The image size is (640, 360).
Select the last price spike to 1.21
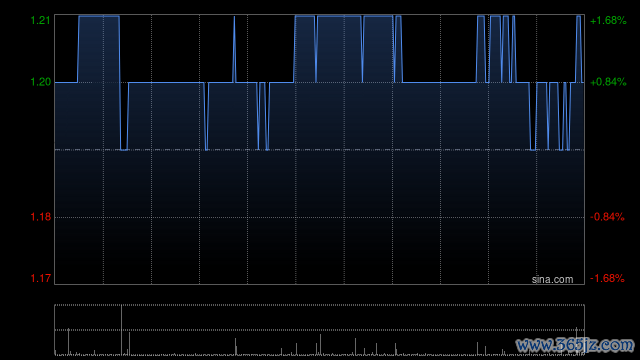[x=578, y=49]
